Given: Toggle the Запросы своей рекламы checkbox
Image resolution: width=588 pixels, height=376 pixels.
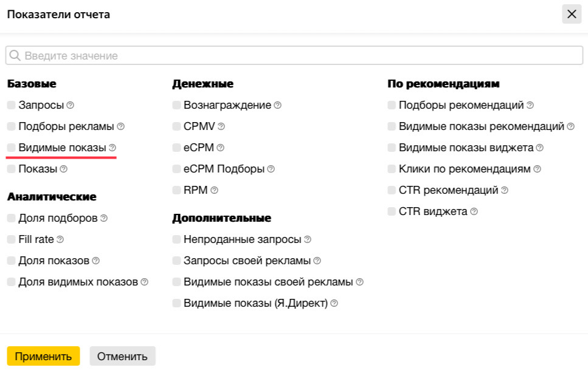Looking at the screenshot, I should (x=177, y=261).
